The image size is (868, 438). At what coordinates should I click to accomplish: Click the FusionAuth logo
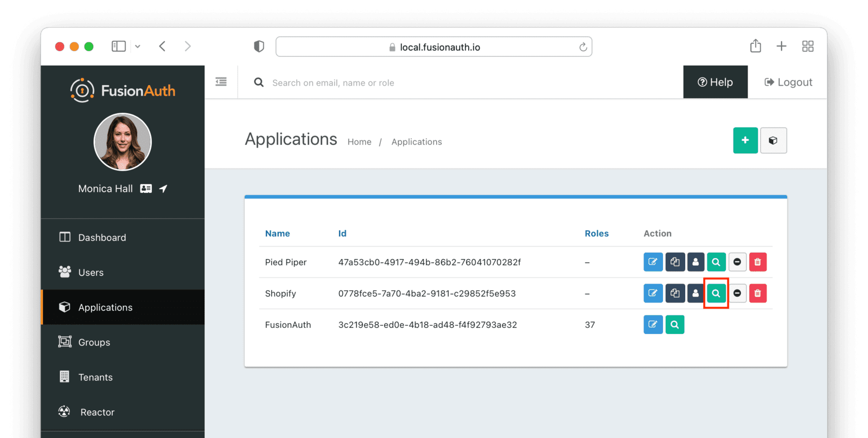123,91
